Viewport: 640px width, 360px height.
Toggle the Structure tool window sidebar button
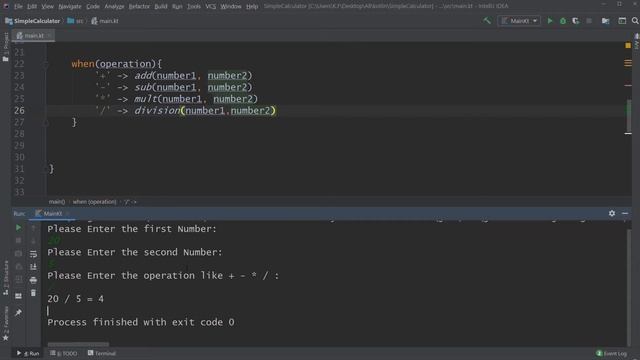click(x=5, y=278)
